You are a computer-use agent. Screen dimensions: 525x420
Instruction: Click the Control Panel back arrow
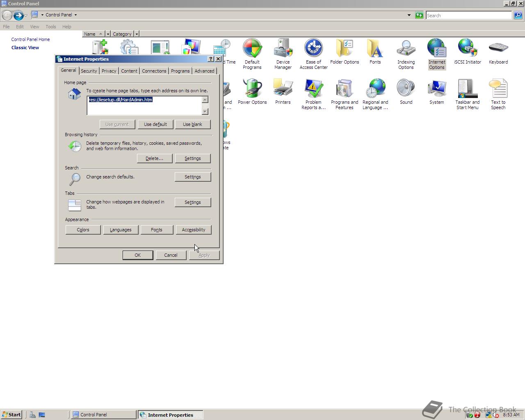7,15
